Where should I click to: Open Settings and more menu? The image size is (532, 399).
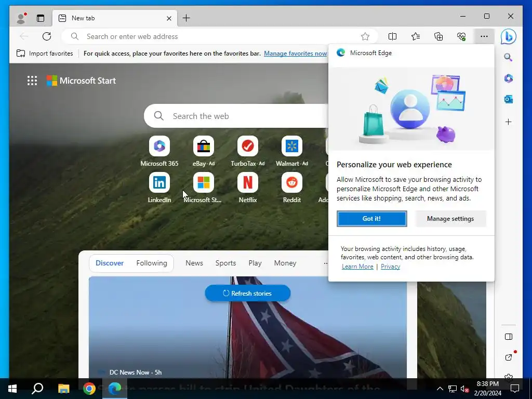pos(484,36)
